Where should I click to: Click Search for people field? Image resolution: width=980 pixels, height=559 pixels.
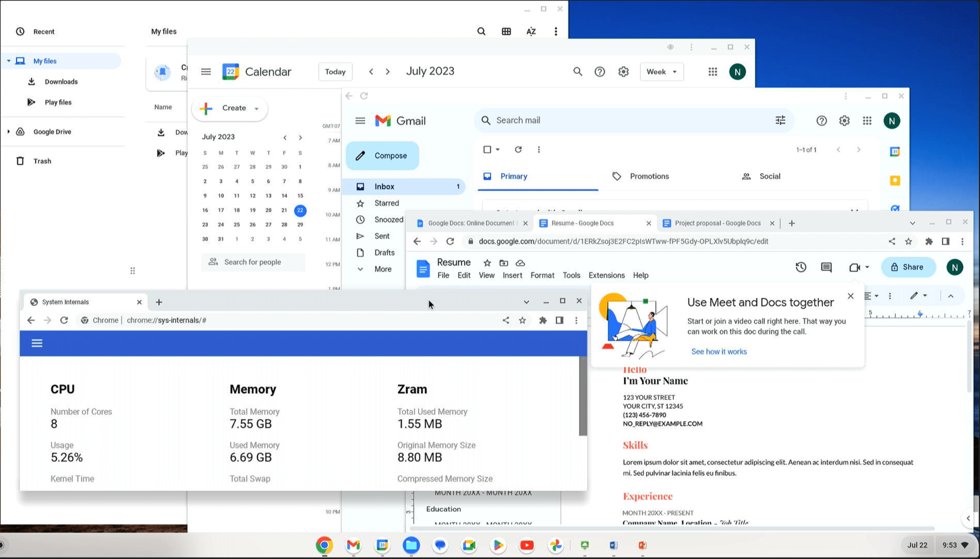pyautogui.click(x=253, y=262)
